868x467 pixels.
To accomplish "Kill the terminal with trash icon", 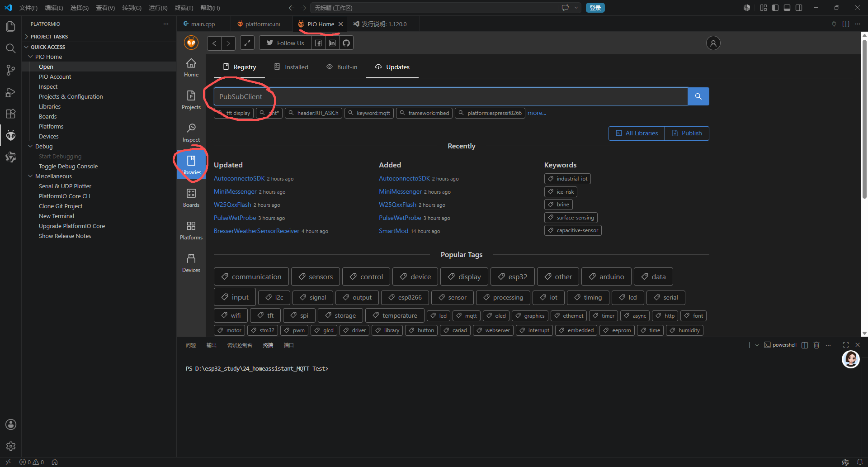I will point(816,345).
